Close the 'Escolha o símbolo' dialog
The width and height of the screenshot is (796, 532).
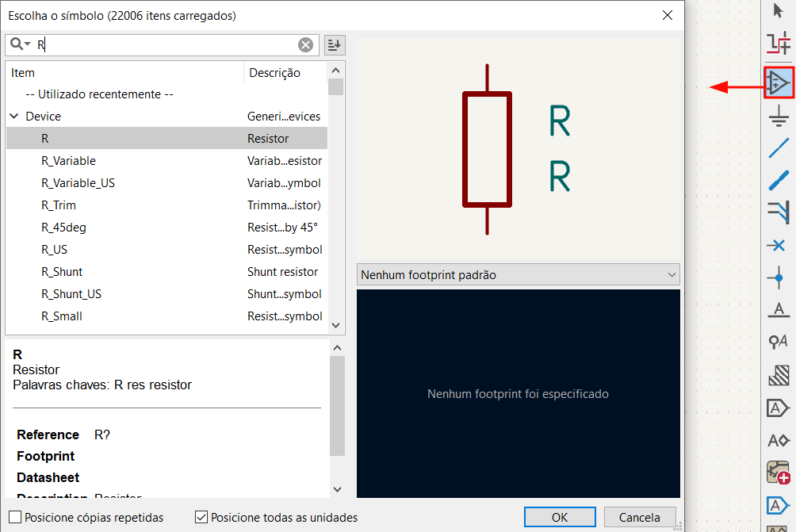pos(668,15)
